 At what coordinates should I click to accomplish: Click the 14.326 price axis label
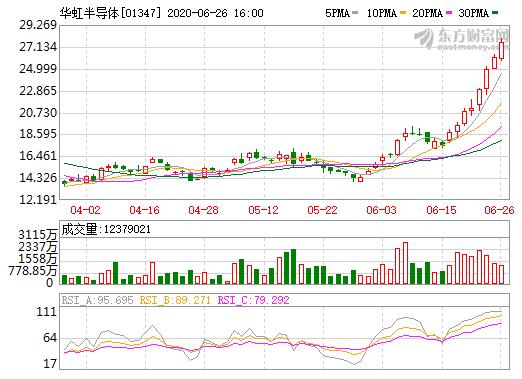point(38,178)
